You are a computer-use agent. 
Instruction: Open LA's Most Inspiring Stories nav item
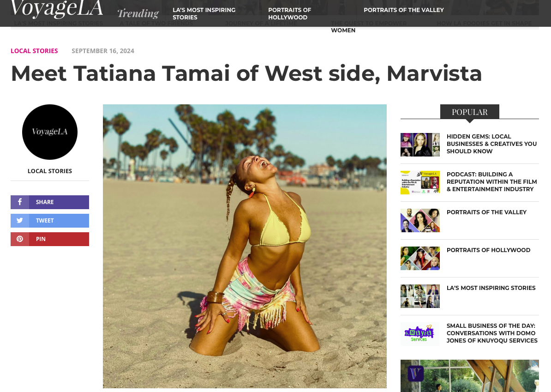[x=204, y=13]
